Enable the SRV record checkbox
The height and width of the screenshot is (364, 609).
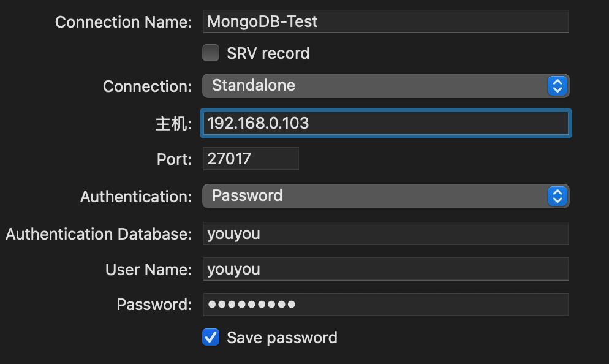click(x=211, y=53)
